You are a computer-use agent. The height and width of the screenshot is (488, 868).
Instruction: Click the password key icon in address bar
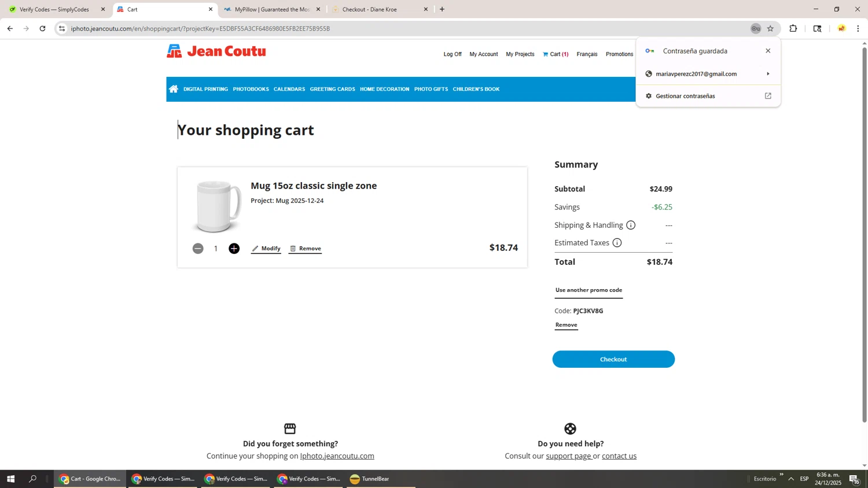pos(756,29)
